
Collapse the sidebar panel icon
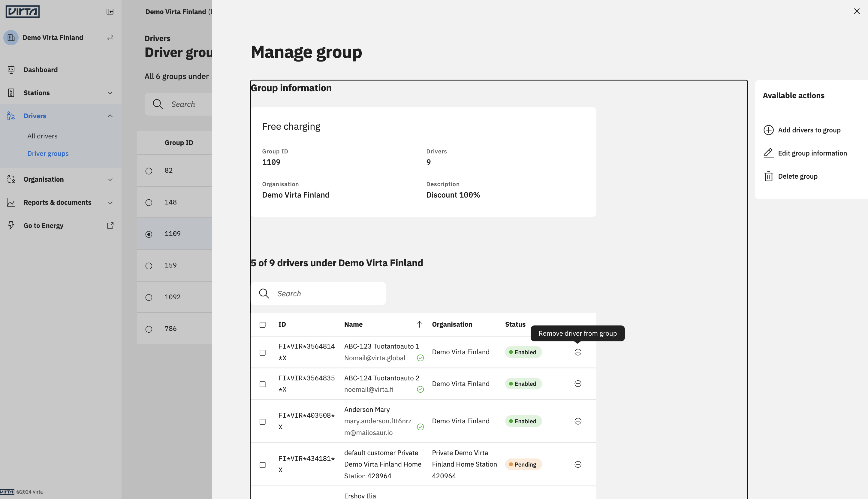coord(110,12)
